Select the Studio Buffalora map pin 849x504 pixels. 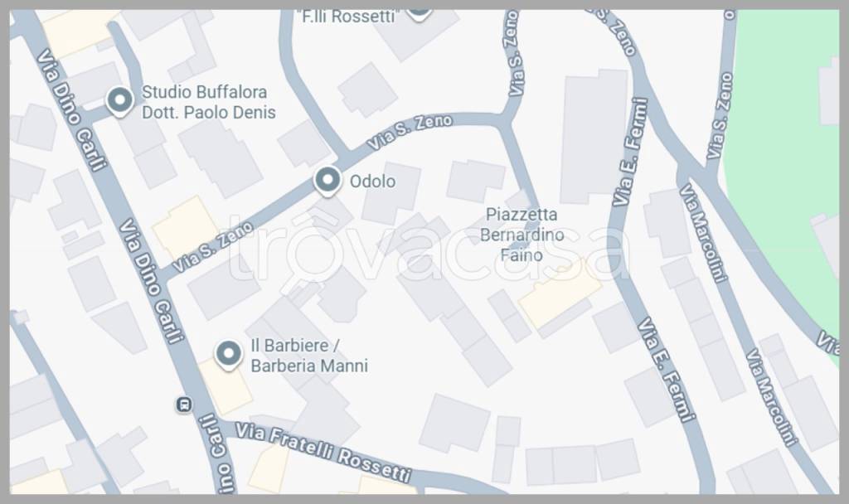point(119,101)
